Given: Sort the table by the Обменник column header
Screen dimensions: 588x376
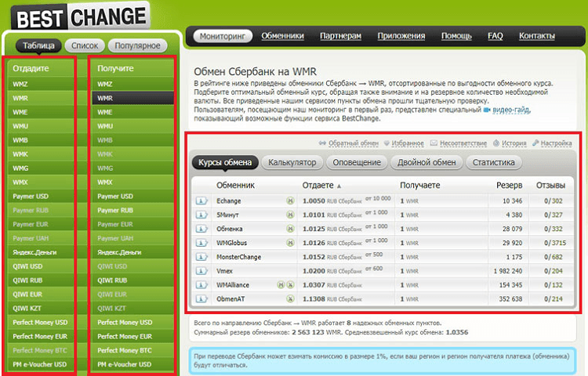Looking at the screenshot, I should [x=235, y=186].
